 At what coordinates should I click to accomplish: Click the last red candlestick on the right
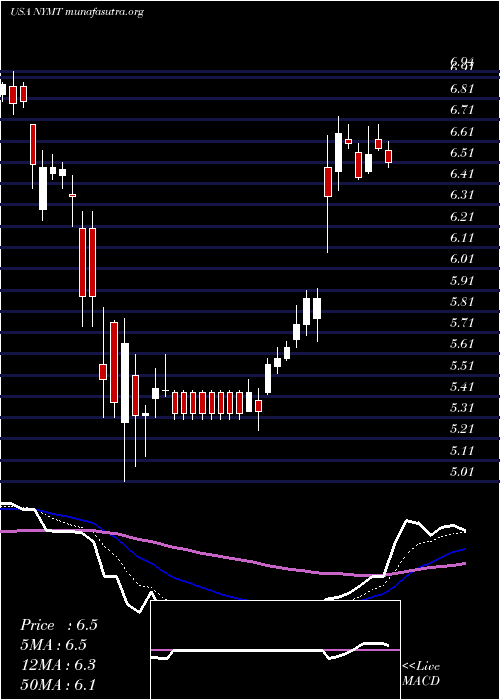[388, 156]
